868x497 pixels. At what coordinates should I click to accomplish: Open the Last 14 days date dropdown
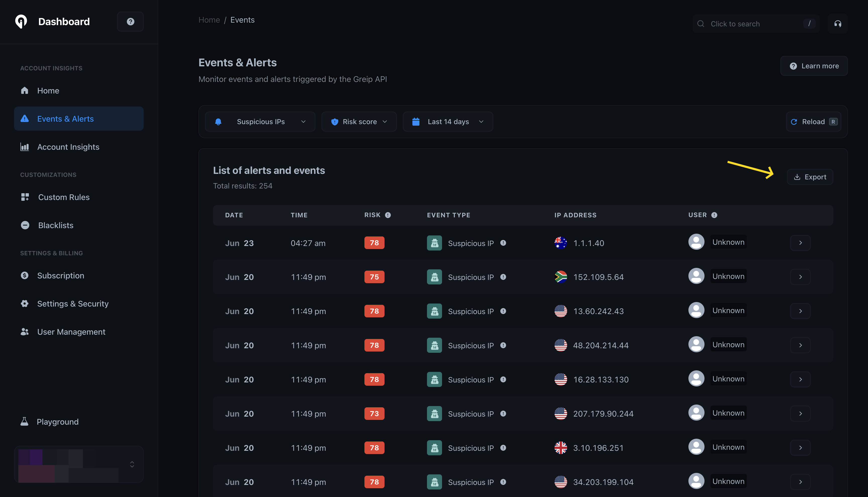[448, 122]
